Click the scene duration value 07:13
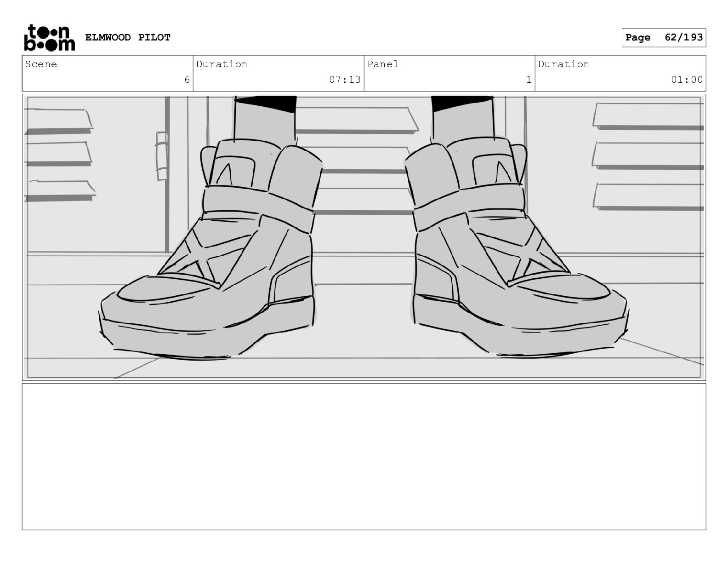The width and height of the screenshot is (728, 563). 345,80
